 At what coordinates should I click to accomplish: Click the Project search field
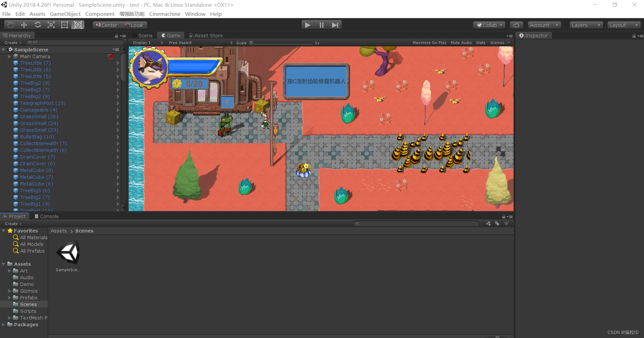pos(416,223)
